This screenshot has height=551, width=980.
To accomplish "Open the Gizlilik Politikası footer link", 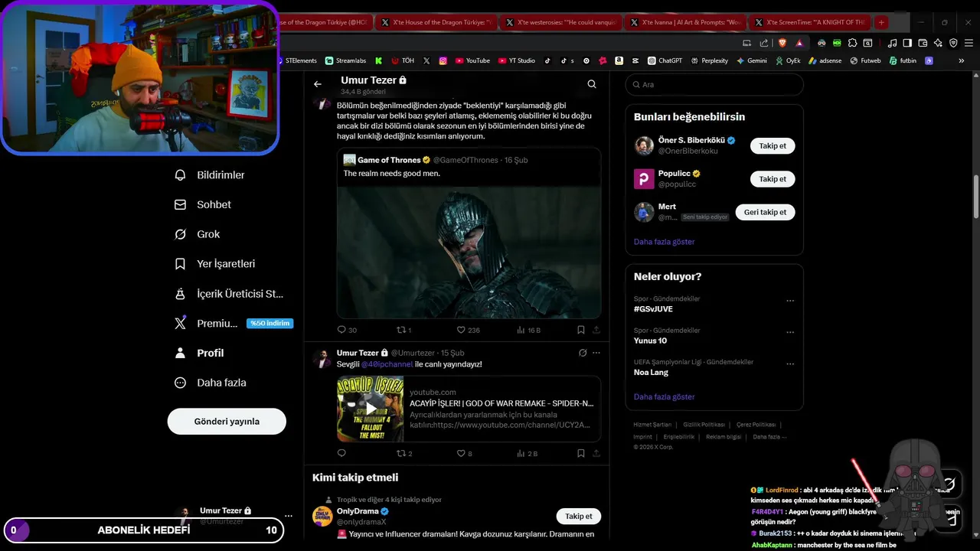I will coord(704,425).
